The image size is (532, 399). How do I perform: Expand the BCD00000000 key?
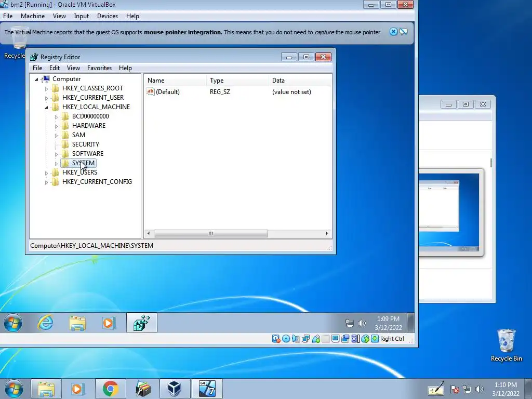coord(56,117)
